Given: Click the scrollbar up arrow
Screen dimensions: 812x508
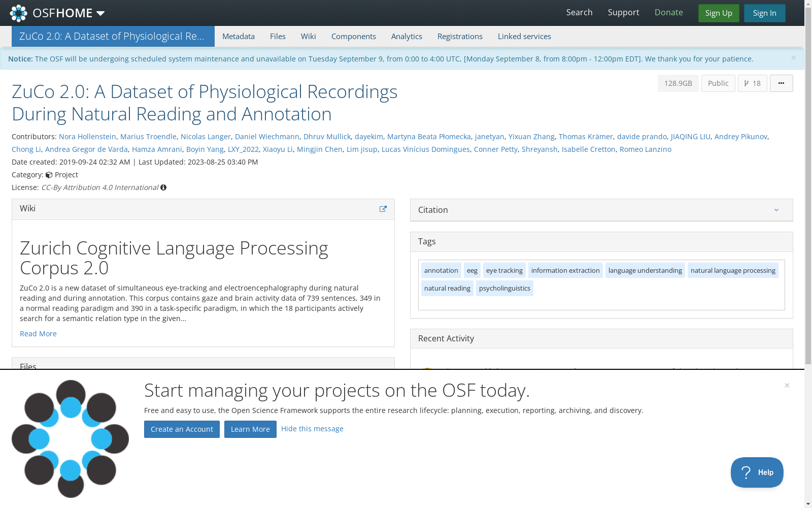Looking at the screenshot, I should pos(808,4).
